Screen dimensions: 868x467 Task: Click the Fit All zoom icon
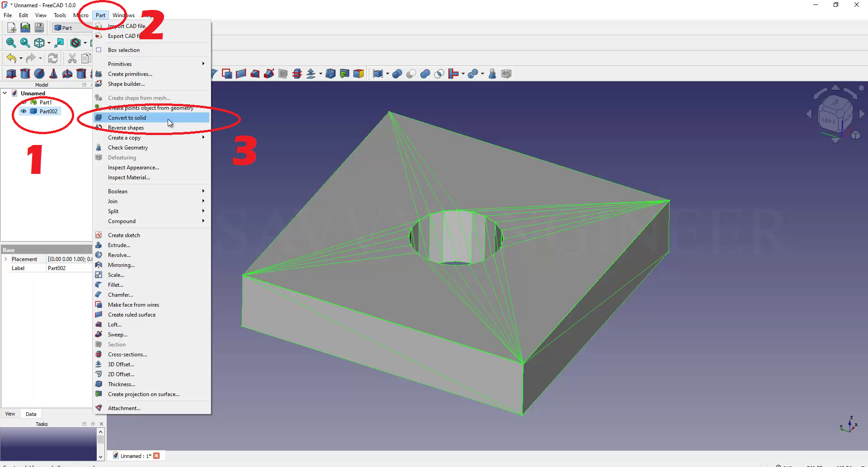(11, 43)
